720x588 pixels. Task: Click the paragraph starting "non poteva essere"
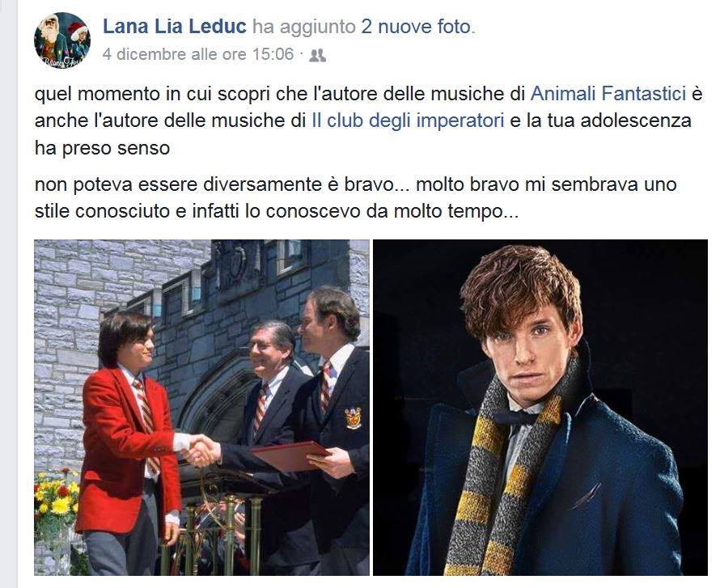356,198
